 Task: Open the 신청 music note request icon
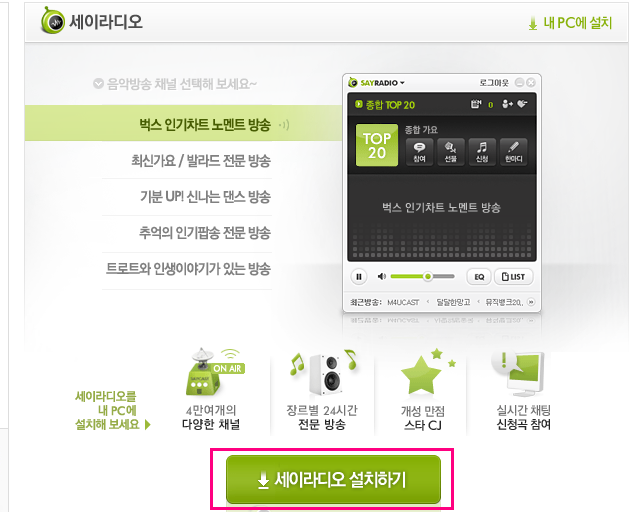(482, 152)
